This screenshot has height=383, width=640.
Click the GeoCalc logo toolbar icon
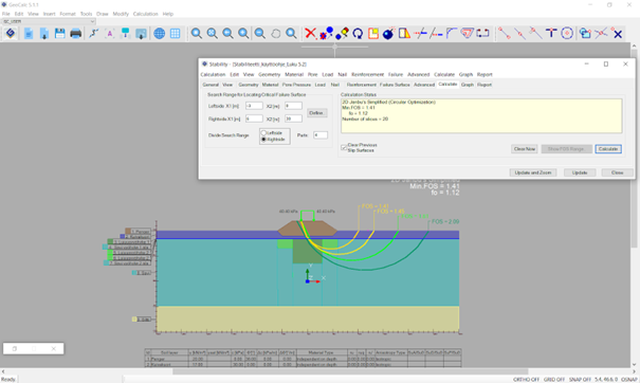click(11, 33)
